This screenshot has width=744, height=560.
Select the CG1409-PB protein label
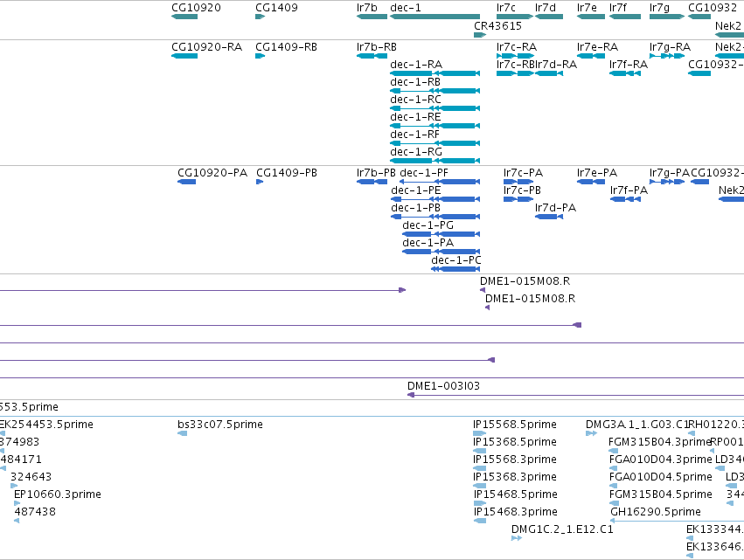287,173
